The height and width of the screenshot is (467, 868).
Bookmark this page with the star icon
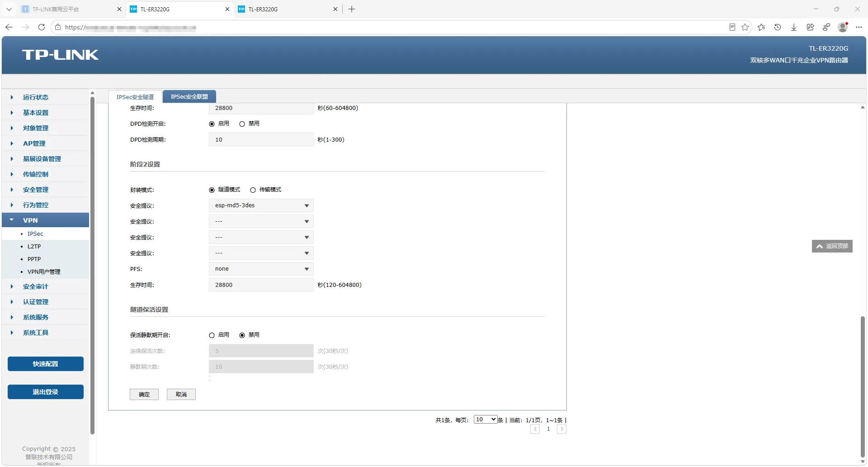745,27
